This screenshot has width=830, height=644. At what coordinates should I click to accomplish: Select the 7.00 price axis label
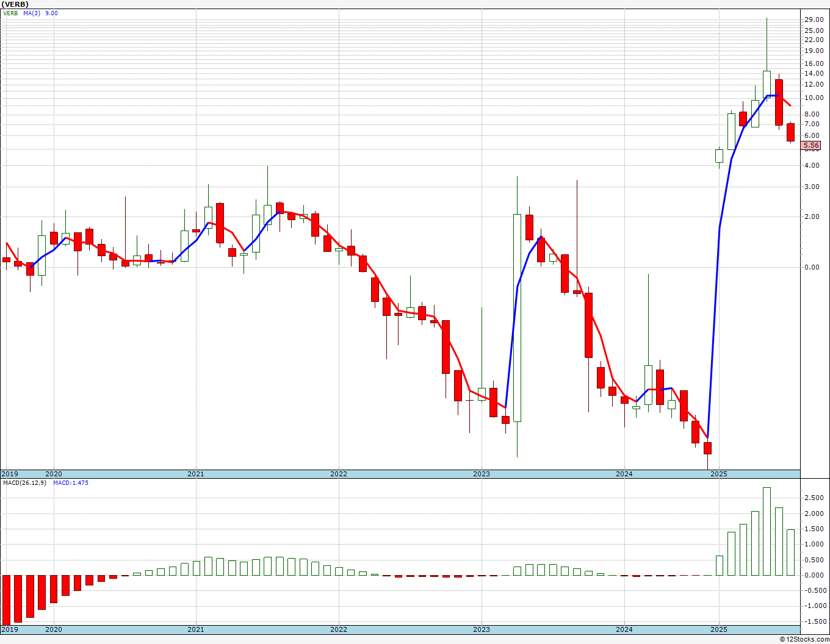coord(812,124)
